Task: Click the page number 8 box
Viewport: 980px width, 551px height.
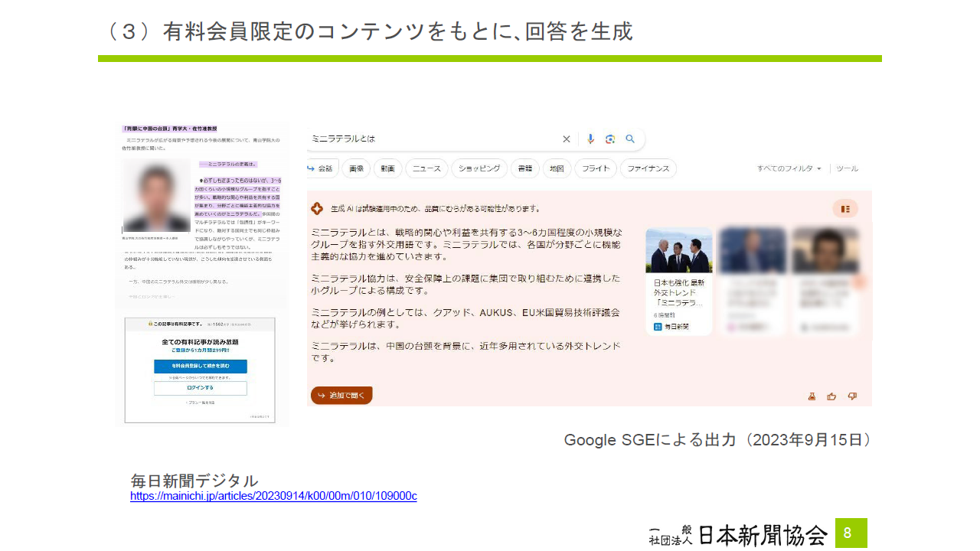Action: [x=851, y=533]
